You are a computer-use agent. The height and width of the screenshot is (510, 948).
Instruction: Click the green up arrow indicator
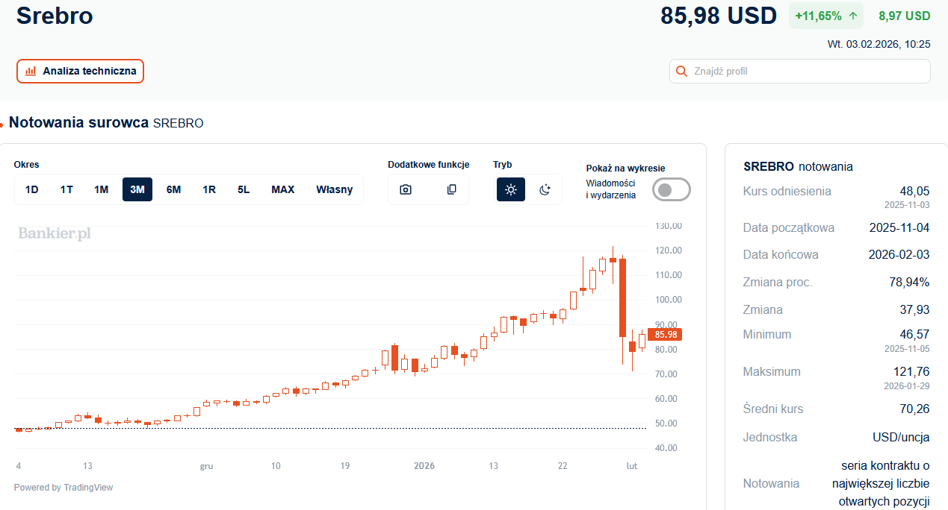[x=853, y=16]
